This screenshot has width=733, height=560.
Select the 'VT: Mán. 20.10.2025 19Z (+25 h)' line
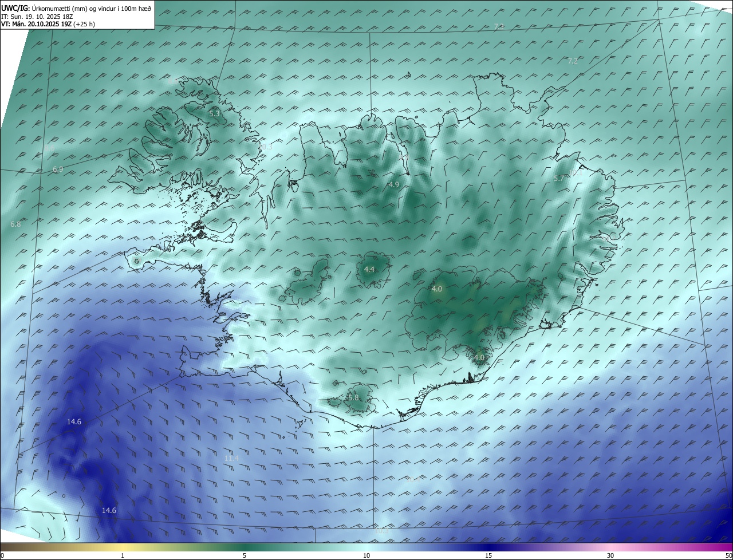click(x=48, y=24)
